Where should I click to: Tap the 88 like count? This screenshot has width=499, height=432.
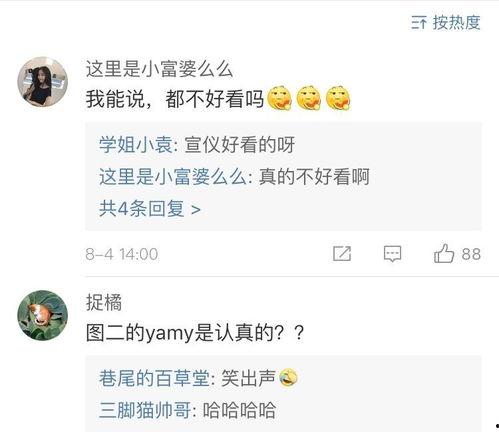(471, 254)
